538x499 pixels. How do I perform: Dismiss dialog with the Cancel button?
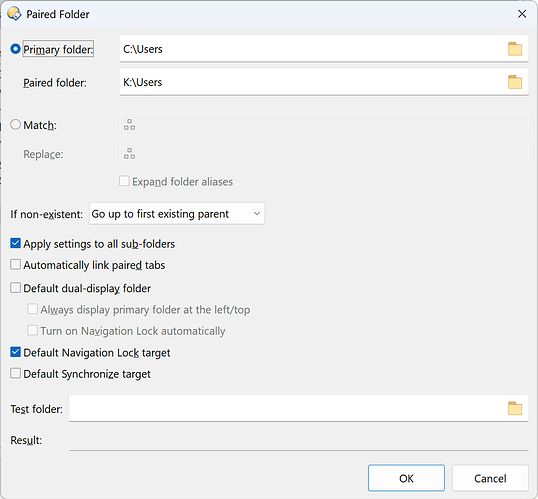tap(490, 478)
